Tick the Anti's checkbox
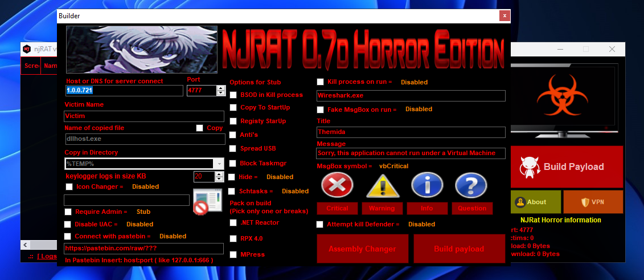This screenshot has height=280, width=644. pyautogui.click(x=232, y=135)
